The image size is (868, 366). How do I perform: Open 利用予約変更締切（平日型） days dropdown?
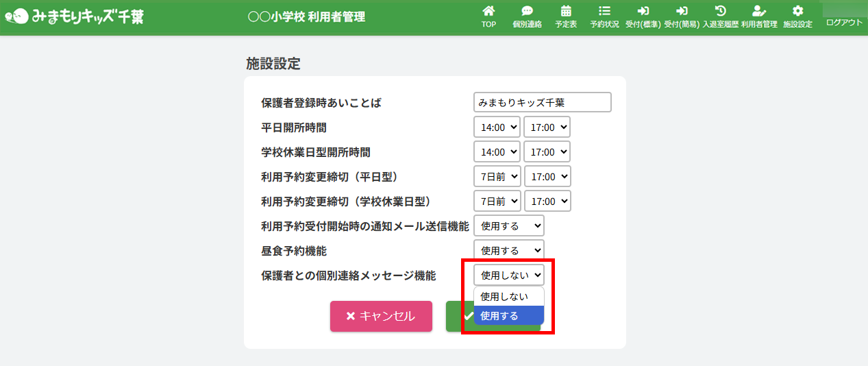pos(497,176)
